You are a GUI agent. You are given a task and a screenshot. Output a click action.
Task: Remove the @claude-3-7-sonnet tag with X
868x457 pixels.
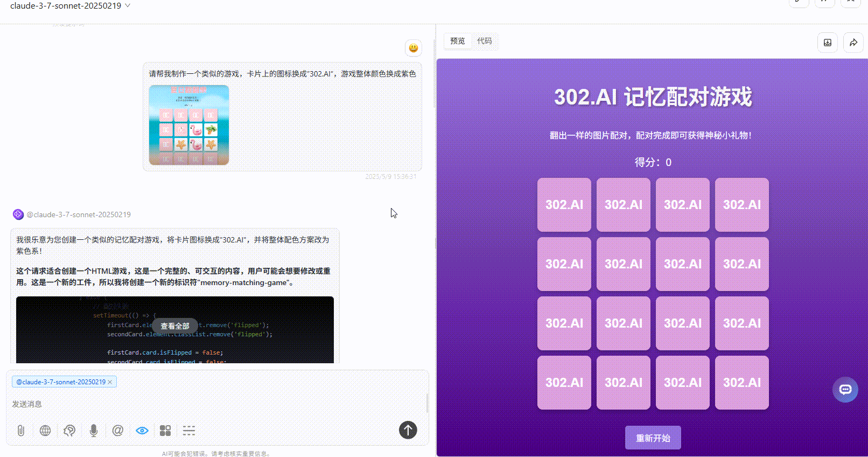[x=110, y=382]
